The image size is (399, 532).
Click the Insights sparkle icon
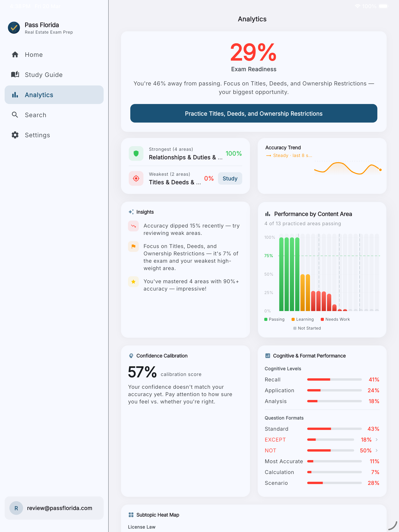point(131,212)
